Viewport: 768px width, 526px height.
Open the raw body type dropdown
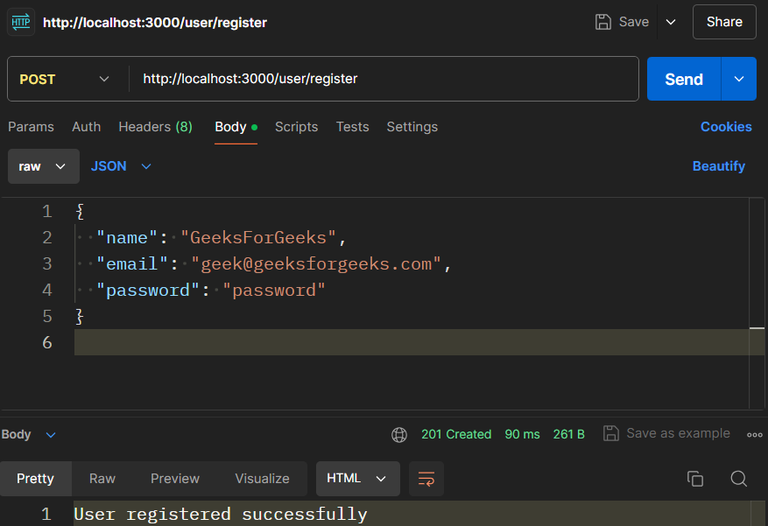[x=44, y=167]
